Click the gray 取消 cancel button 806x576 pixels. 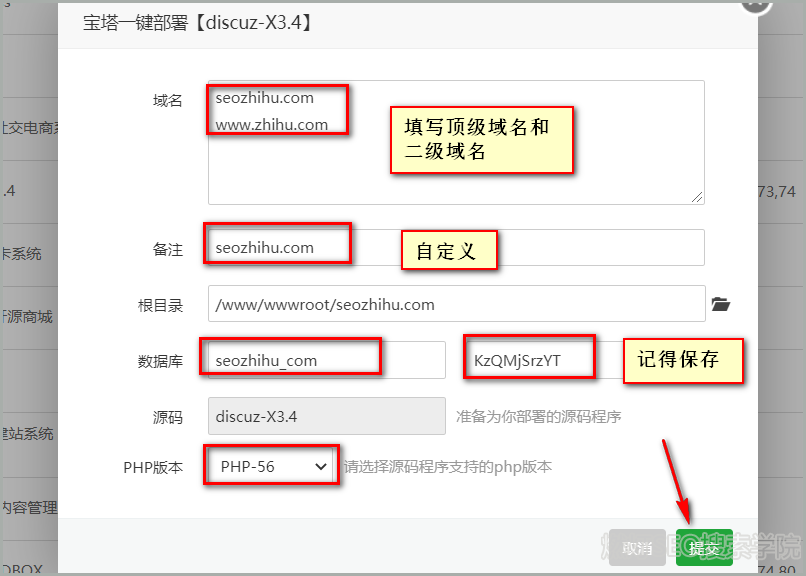click(x=637, y=547)
